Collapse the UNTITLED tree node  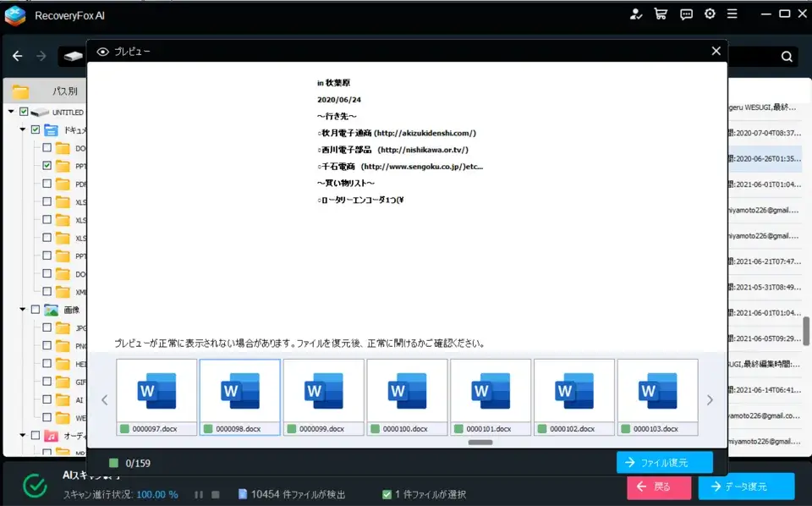pyautogui.click(x=11, y=112)
